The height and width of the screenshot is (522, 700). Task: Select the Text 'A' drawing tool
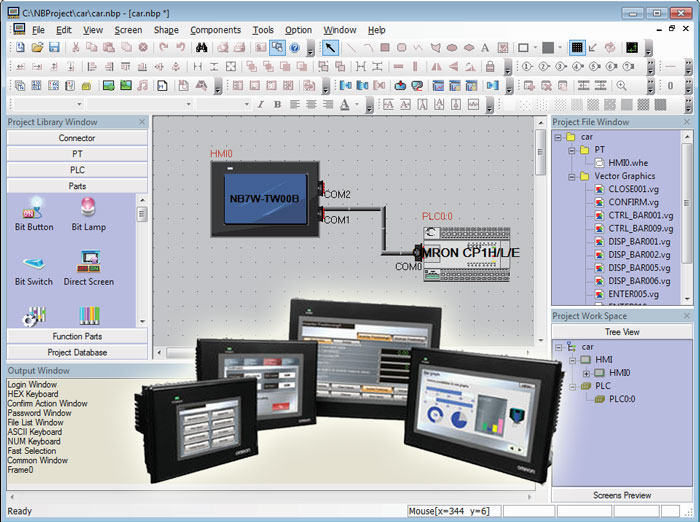485,47
